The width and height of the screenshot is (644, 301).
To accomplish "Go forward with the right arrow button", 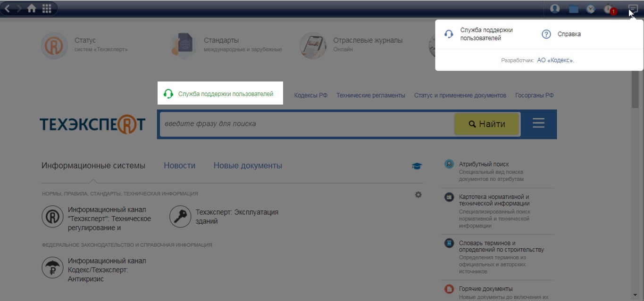I will (19, 8).
